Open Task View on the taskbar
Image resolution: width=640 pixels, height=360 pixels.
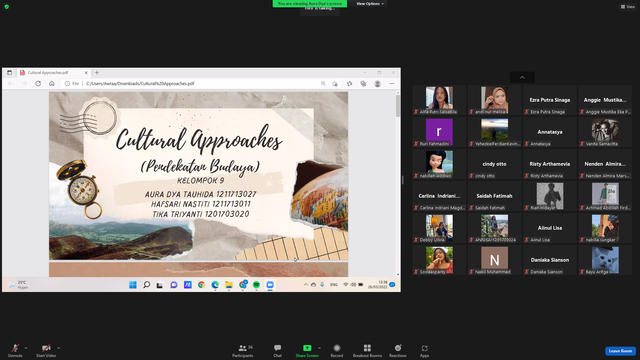(160, 285)
